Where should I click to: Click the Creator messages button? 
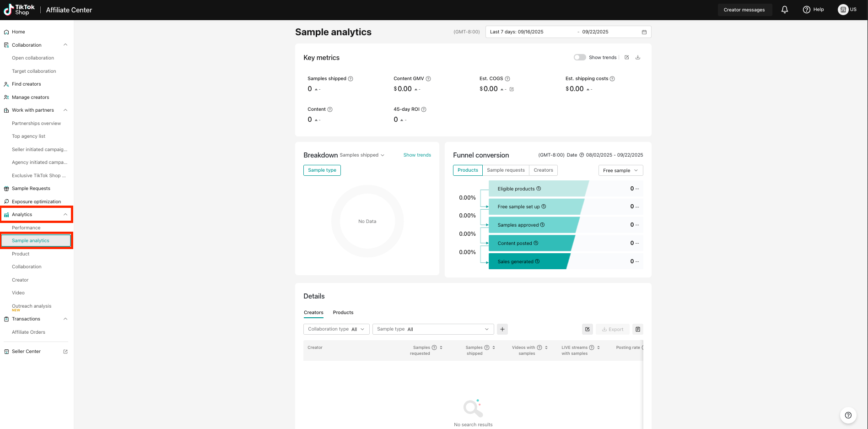[744, 10]
